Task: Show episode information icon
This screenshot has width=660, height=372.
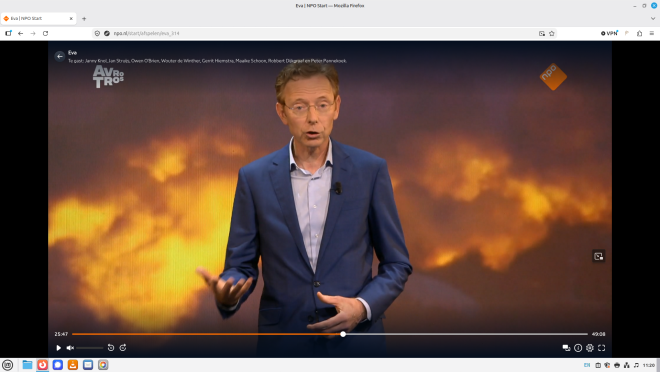Action: coord(578,348)
